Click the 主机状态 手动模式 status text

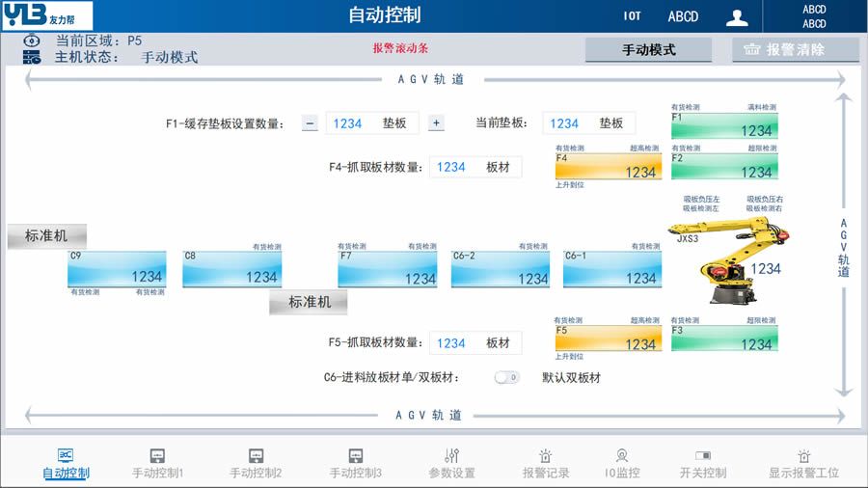pos(126,57)
